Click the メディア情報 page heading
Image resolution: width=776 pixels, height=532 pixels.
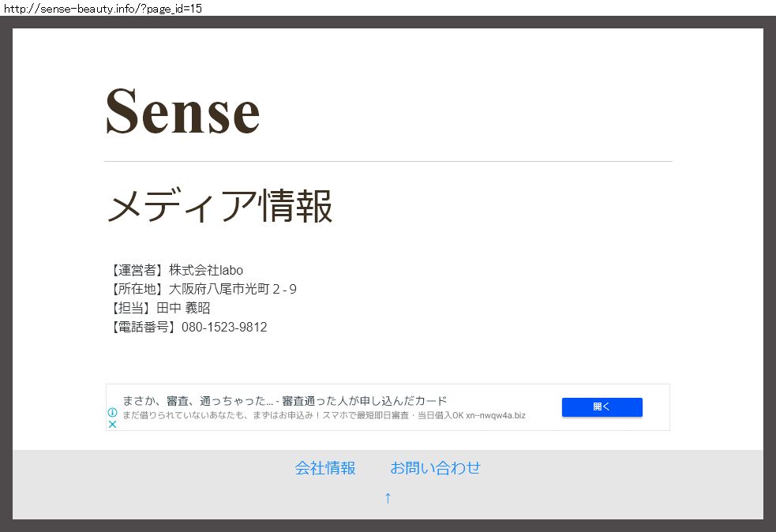(x=219, y=207)
